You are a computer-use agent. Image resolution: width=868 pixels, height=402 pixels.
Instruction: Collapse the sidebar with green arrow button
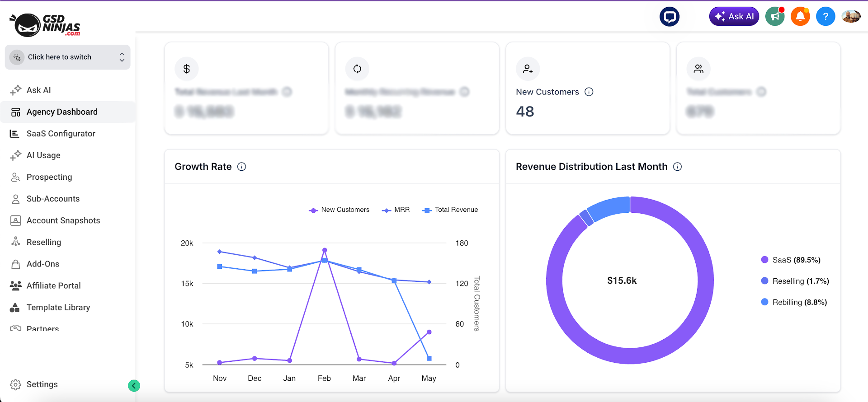[134, 385]
